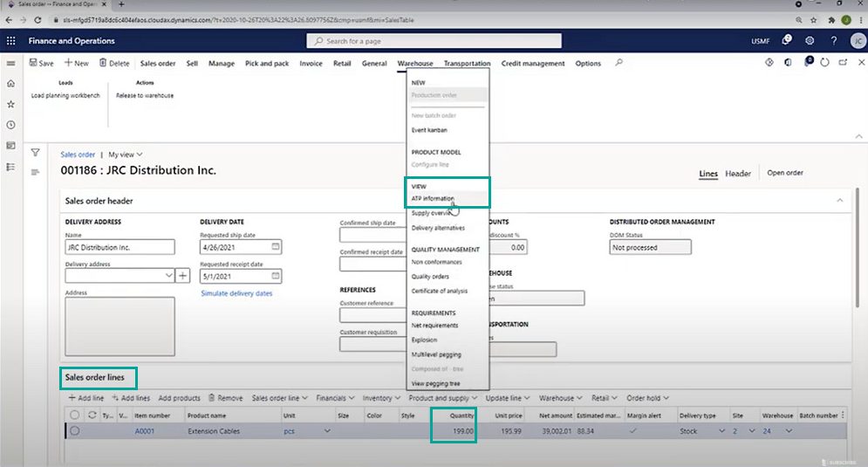
Task: Open the Pick and pack tab
Action: pyautogui.click(x=267, y=63)
